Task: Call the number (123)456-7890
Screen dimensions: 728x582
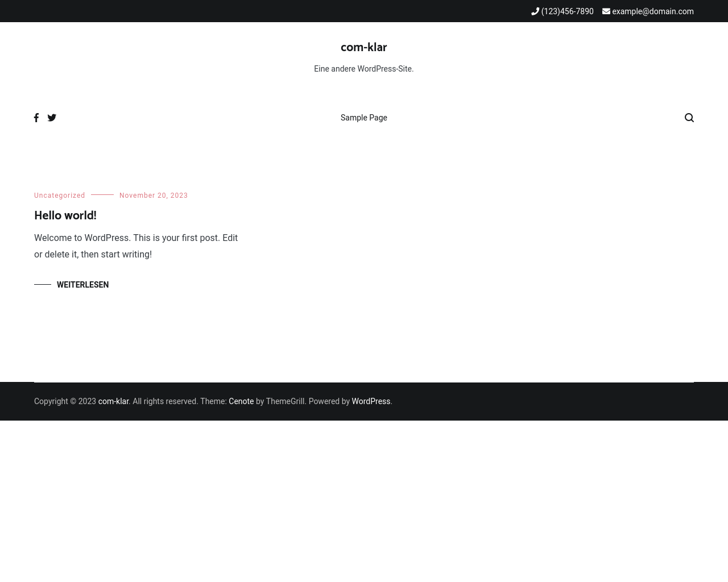Action: (567, 11)
